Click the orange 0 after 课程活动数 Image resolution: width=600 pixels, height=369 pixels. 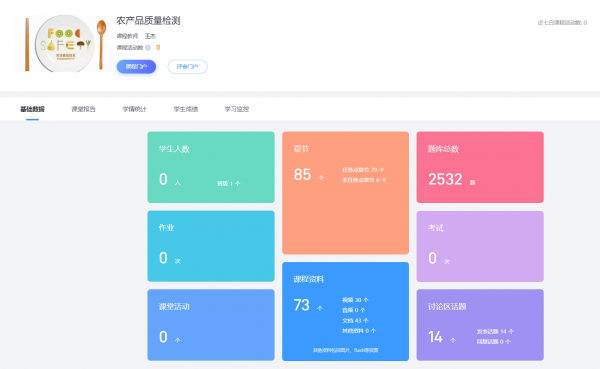(x=158, y=47)
